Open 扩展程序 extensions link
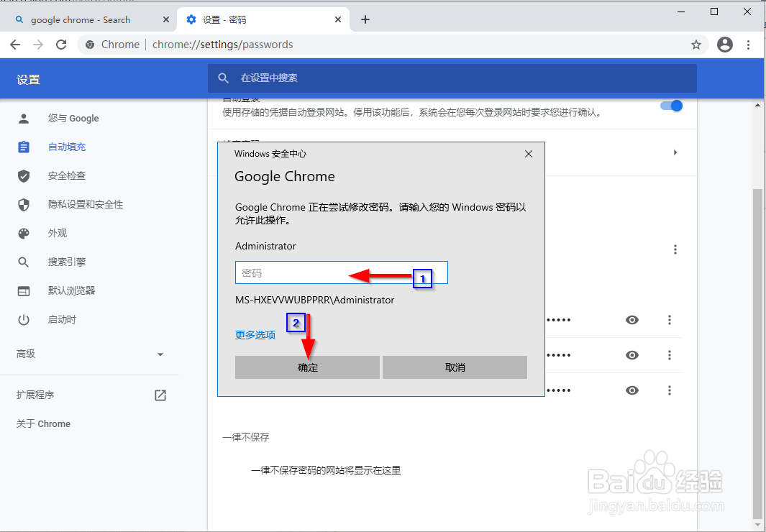Image resolution: width=766 pixels, height=532 pixels. click(35, 395)
